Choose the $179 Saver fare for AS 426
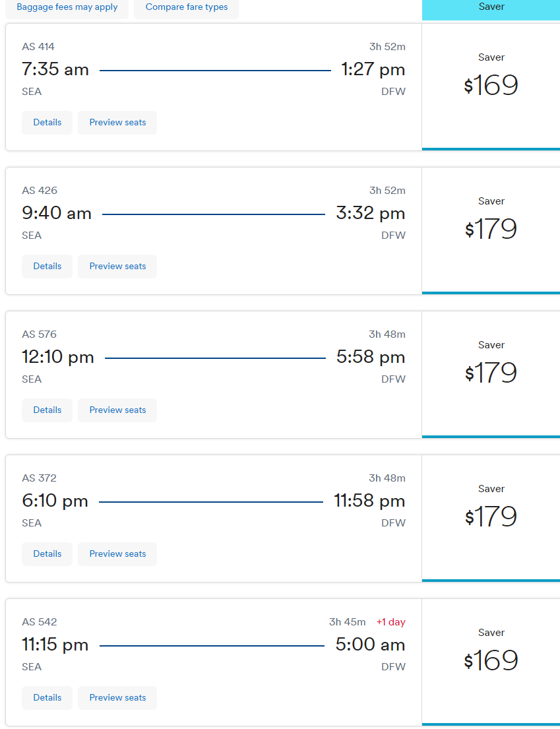 coord(491,231)
